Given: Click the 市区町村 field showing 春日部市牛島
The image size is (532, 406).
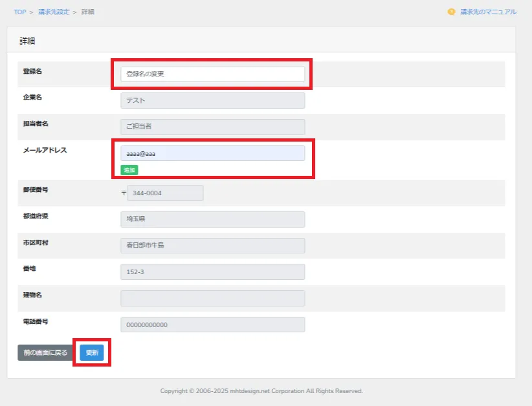Looking at the screenshot, I should click(212, 246).
